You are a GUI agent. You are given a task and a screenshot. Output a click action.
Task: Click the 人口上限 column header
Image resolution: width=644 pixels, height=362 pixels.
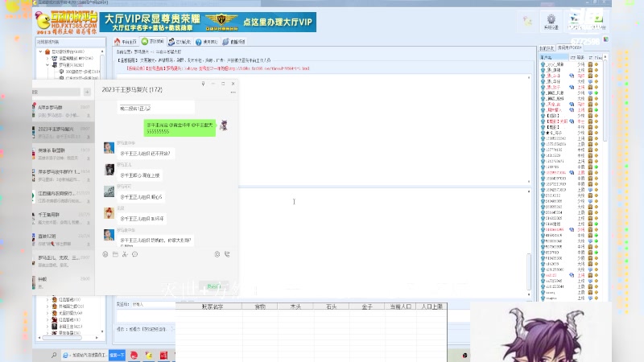click(431, 306)
